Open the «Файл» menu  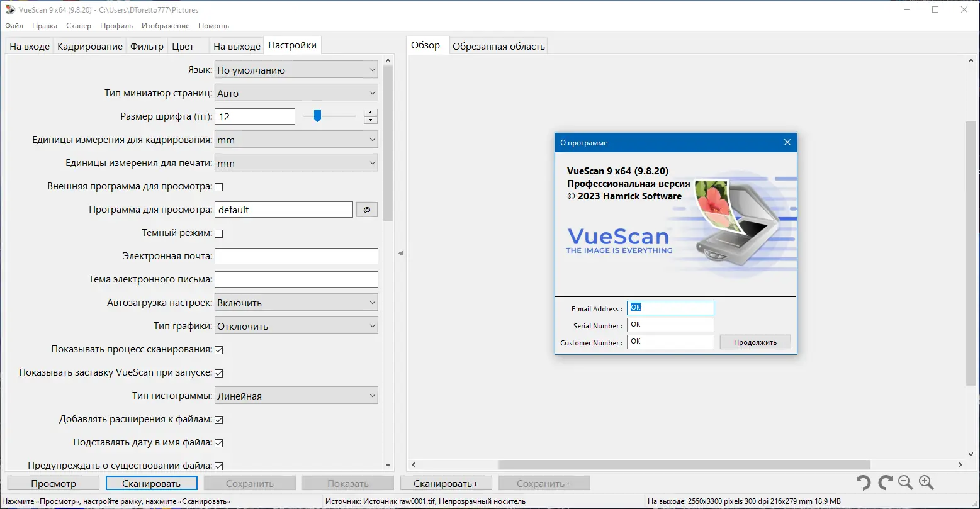pos(14,26)
